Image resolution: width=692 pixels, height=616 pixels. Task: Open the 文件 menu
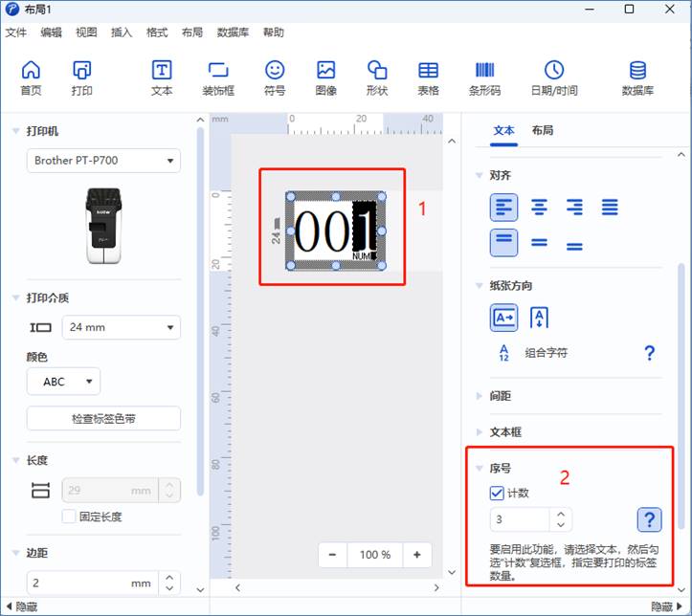(x=16, y=33)
